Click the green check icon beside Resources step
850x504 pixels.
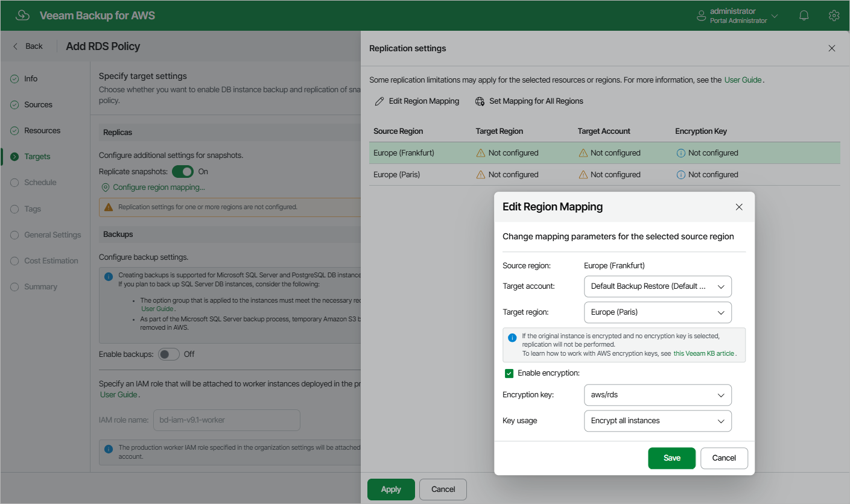pos(14,131)
